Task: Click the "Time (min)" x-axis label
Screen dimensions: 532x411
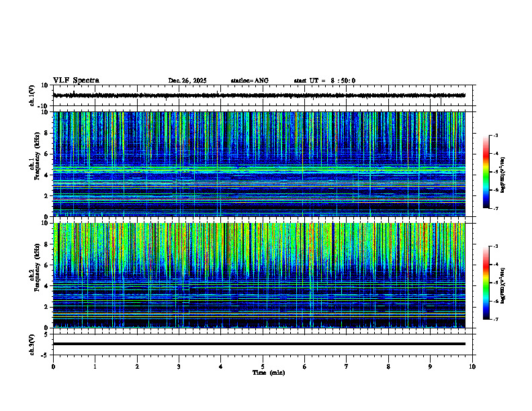Action: 269,373
